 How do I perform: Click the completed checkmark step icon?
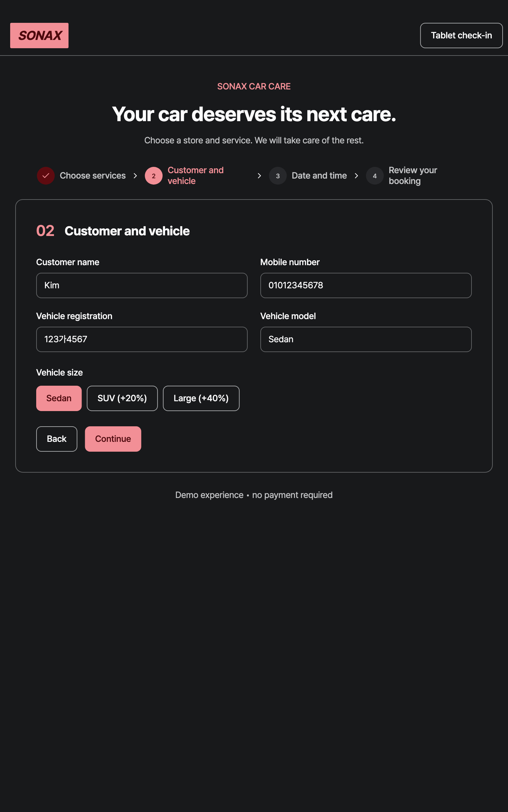tap(46, 176)
